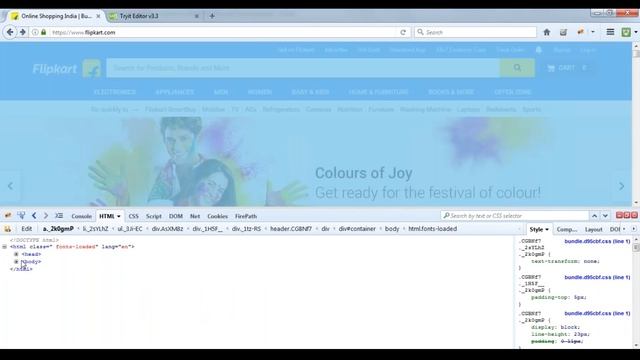Go to previous banner slide arrow

(x=11, y=186)
